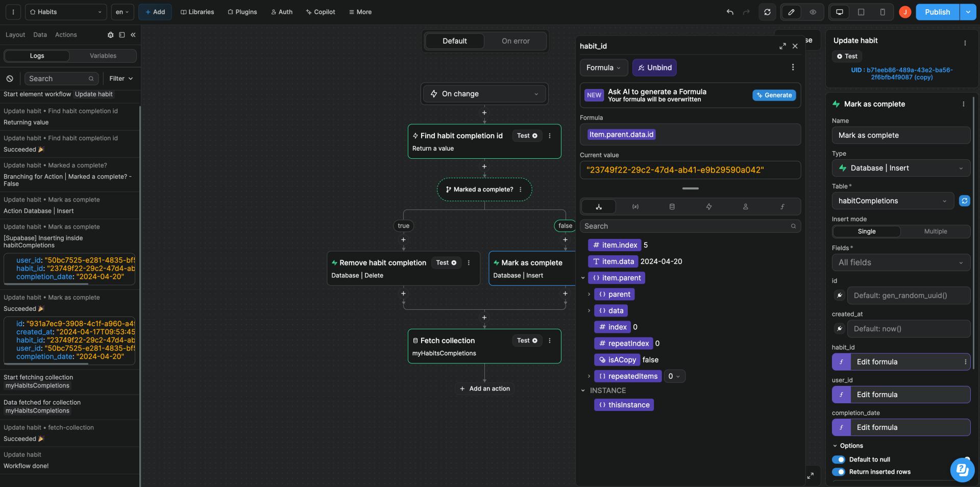Open the Variables tab

tap(103, 56)
